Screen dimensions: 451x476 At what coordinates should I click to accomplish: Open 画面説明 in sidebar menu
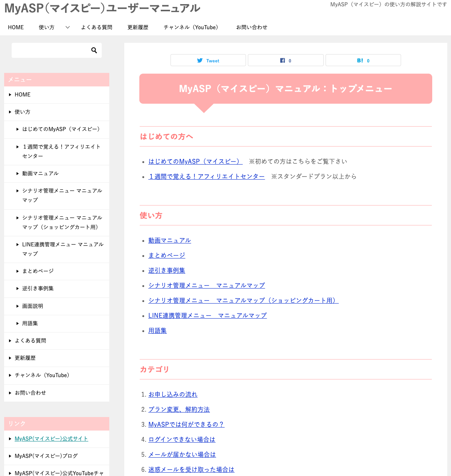click(x=33, y=306)
